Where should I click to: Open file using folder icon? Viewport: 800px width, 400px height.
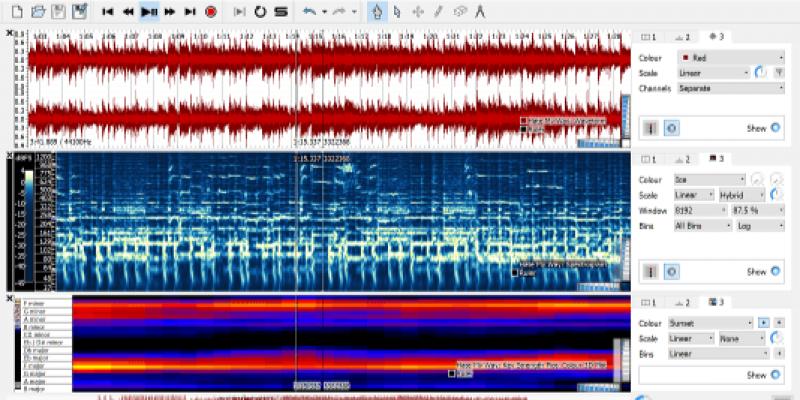point(38,12)
